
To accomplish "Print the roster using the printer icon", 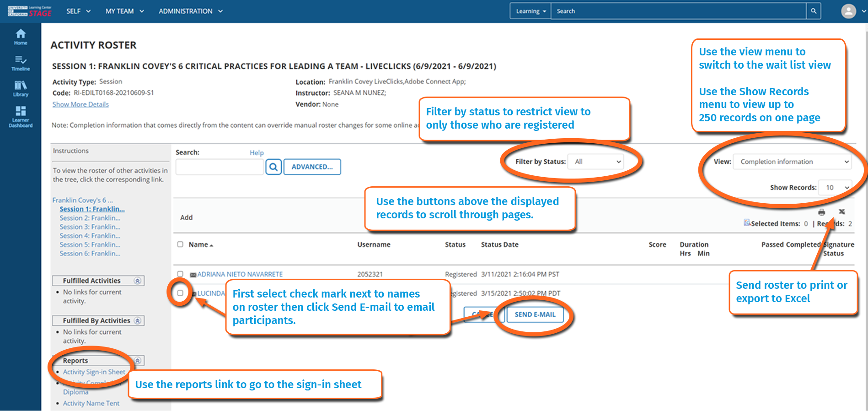I will click(x=821, y=212).
